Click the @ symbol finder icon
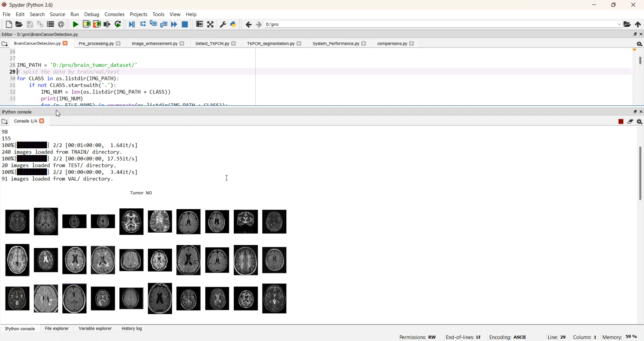This screenshot has height=341, width=644. click(x=61, y=25)
